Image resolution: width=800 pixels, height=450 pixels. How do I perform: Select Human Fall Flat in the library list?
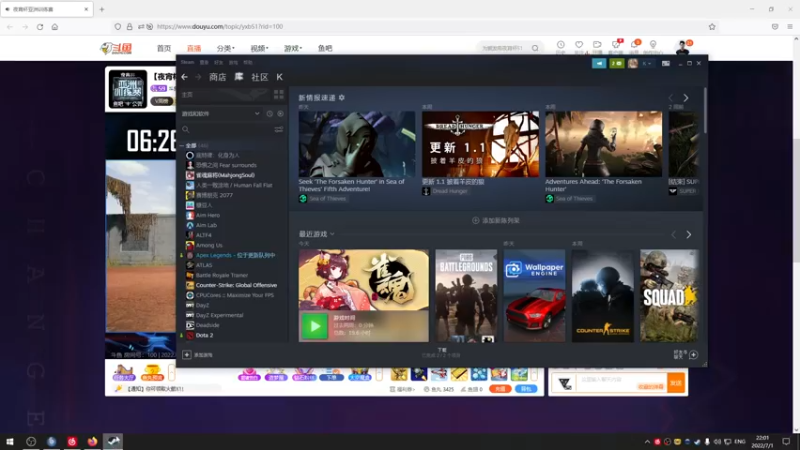[229, 185]
